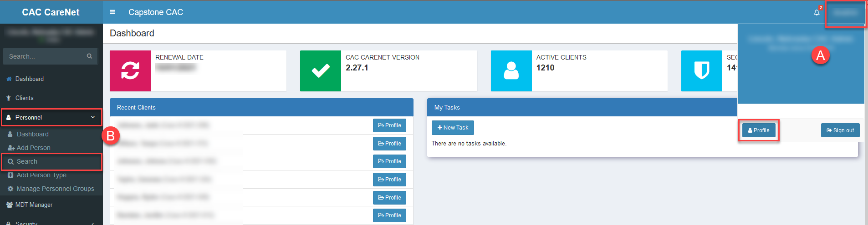Screen dimensions: 868x225
Task: Open Profile for first recent client row
Action: click(389, 125)
